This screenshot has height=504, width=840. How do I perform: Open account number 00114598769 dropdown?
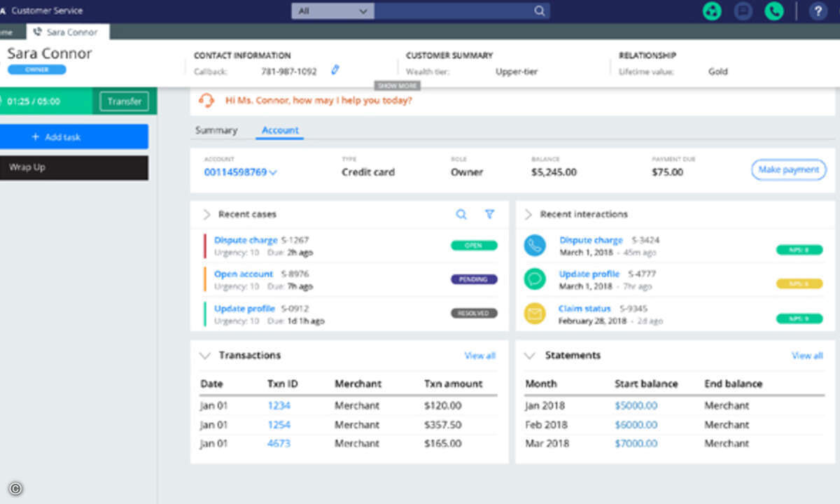240,172
